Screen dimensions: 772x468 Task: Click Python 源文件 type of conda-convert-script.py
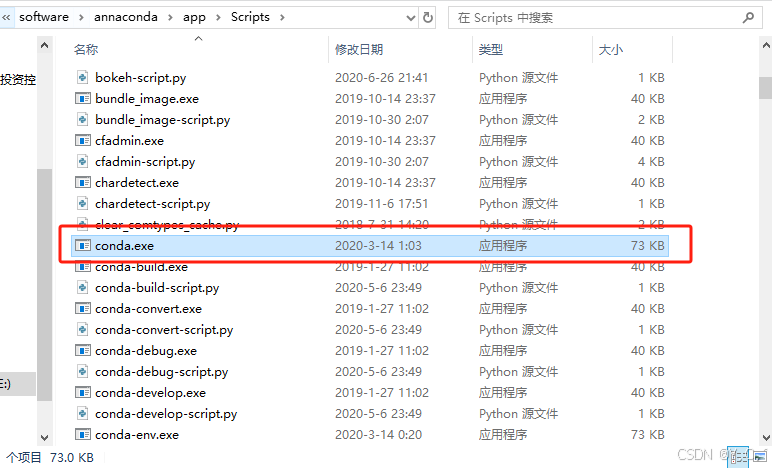tap(518, 330)
